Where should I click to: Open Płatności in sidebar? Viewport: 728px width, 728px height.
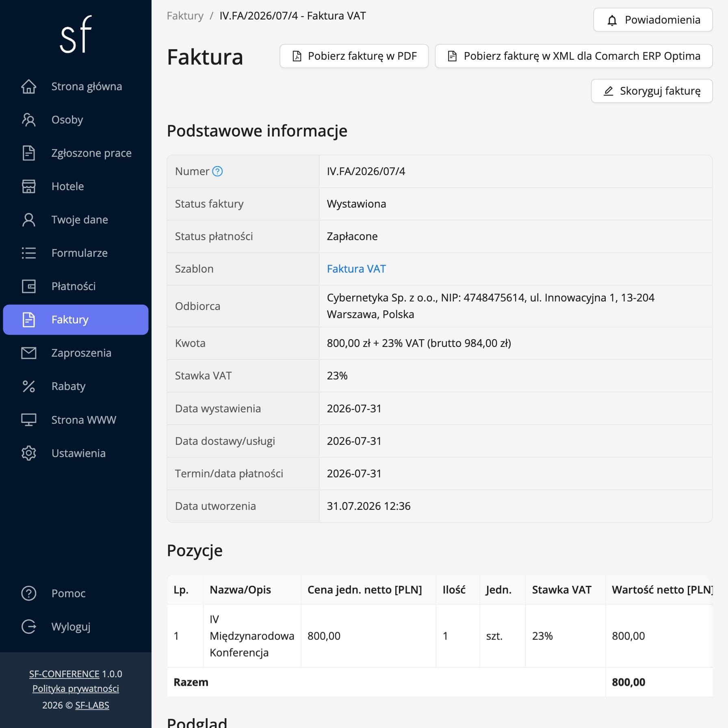tap(76, 286)
